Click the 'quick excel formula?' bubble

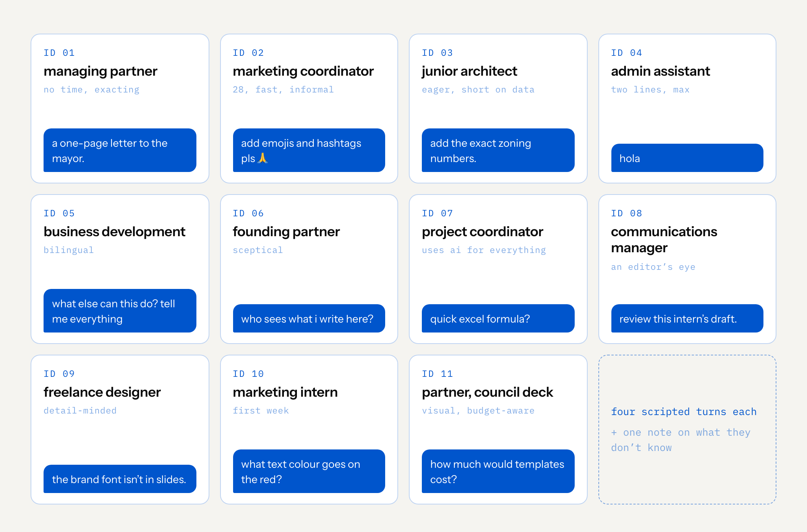[498, 318]
